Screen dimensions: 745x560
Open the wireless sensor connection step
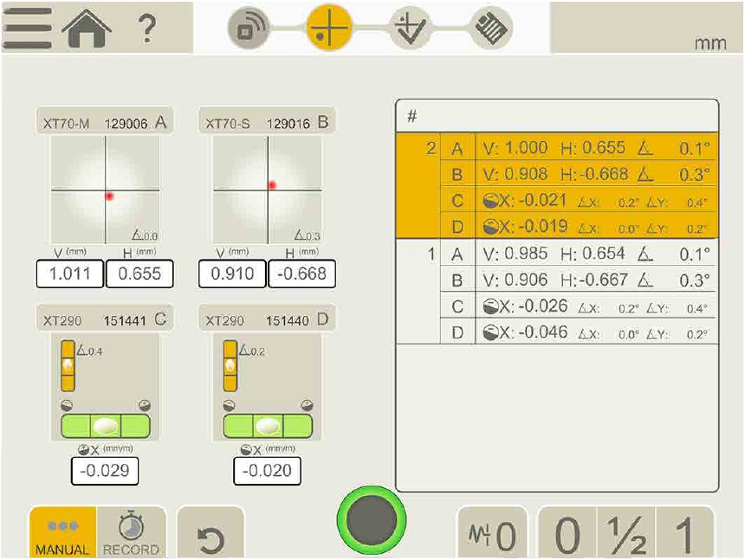249,30
